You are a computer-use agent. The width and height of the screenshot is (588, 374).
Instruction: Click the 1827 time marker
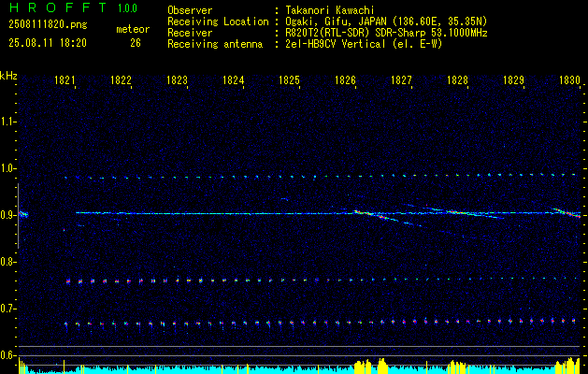(x=401, y=80)
